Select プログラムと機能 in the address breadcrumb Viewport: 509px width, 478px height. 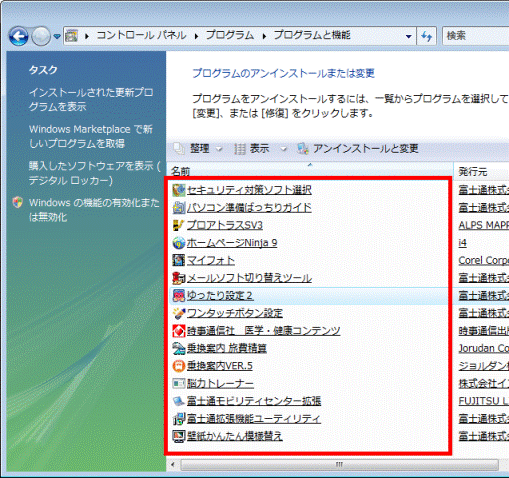click(312, 35)
